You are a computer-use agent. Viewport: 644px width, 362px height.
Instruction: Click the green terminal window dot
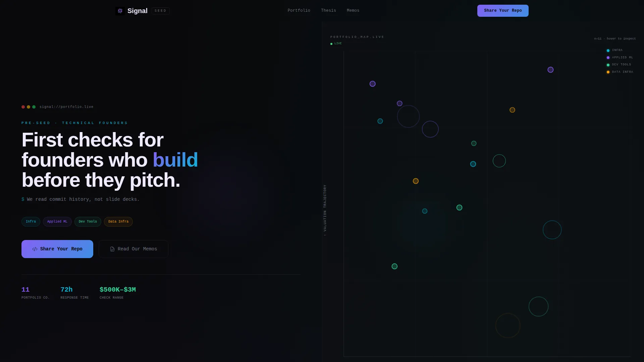tap(34, 107)
